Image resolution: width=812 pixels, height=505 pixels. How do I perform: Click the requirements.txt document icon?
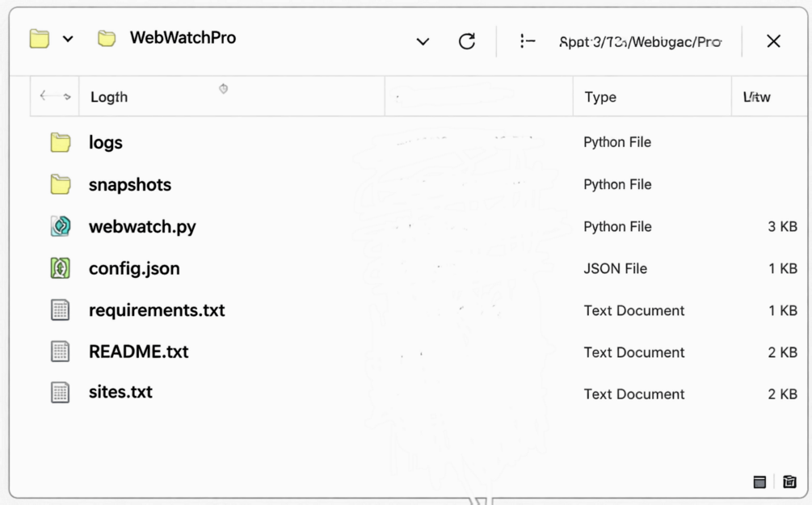(60, 310)
